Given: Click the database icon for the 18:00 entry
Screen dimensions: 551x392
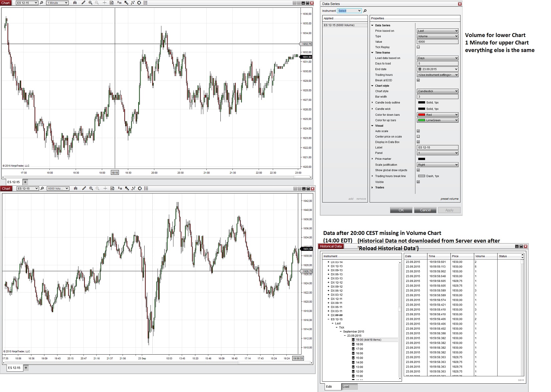Looking at the screenshot, I should [353, 344].
